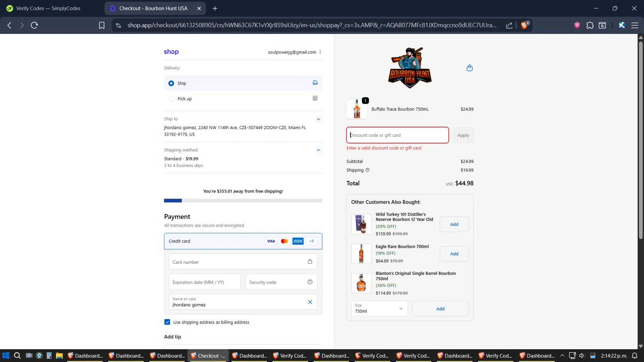Open the volume control in system tray
The image size is (644, 362).
(x=582, y=356)
